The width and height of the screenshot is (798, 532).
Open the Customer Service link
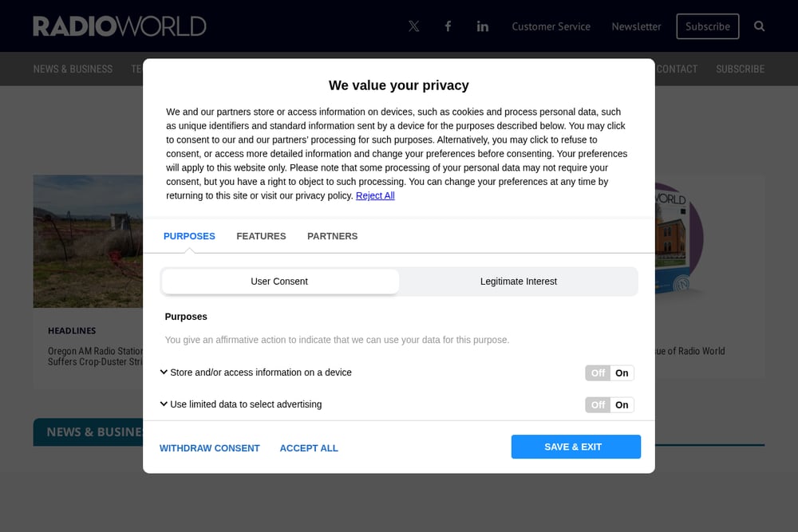[x=551, y=26]
